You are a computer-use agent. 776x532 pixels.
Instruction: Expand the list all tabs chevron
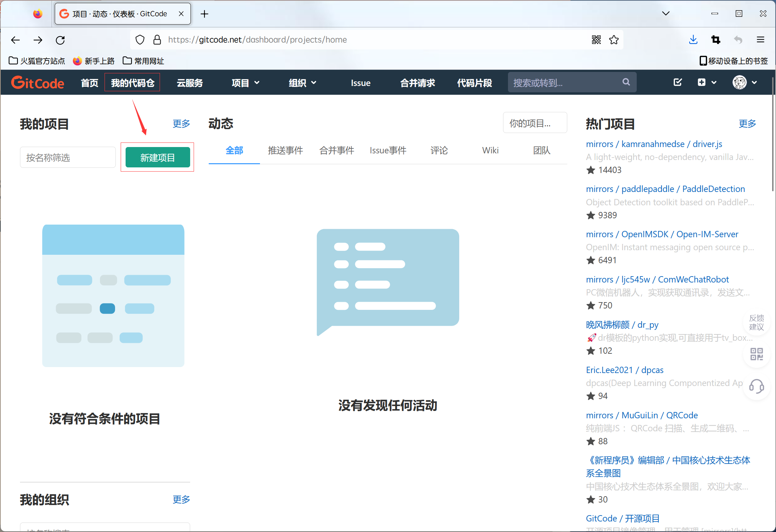pyautogui.click(x=666, y=13)
